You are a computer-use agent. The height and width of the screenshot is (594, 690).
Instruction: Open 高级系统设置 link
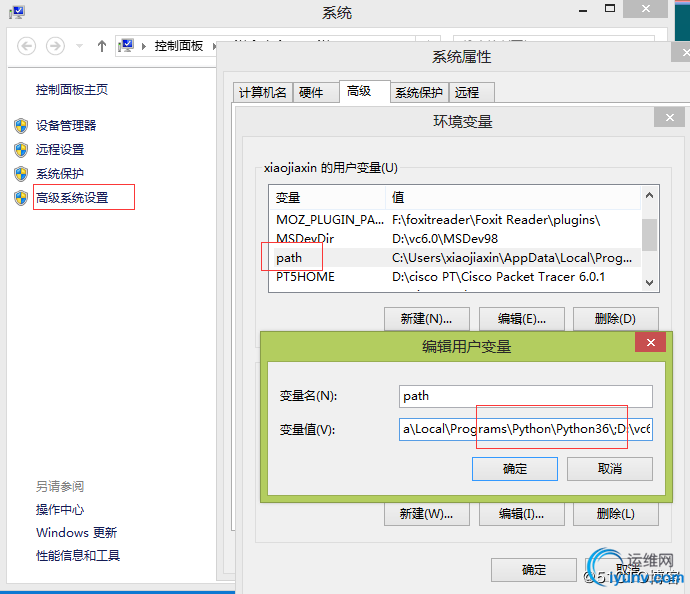pos(72,198)
